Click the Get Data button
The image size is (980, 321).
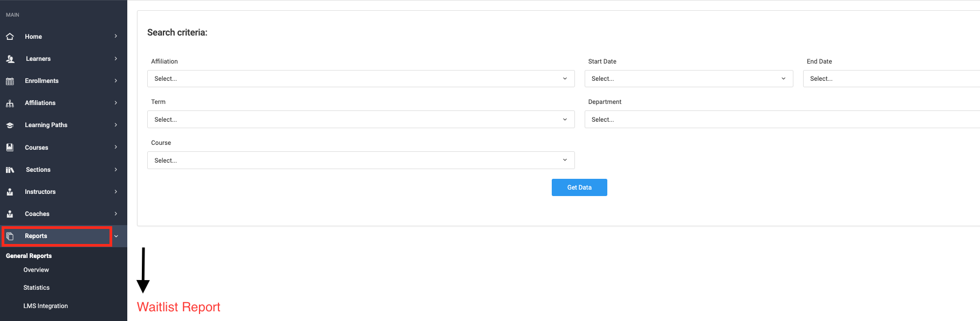[x=579, y=187]
